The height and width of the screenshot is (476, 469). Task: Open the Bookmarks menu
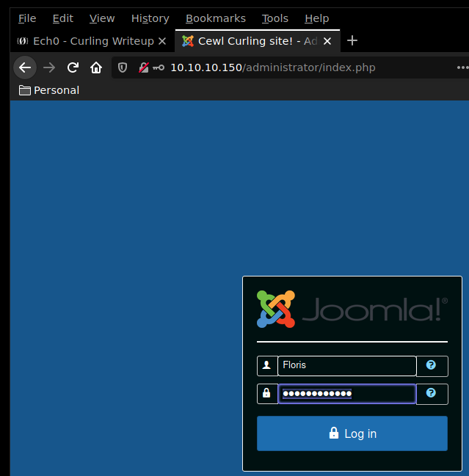point(216,18)
